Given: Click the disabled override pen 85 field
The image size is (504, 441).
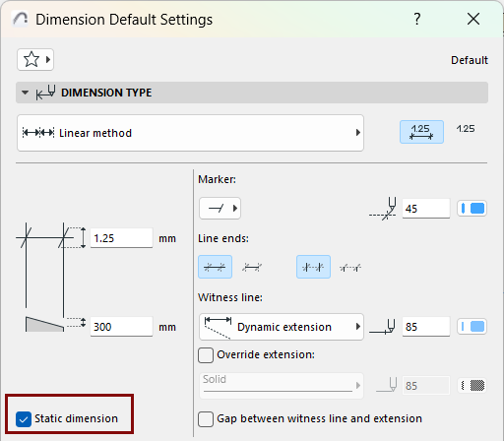Looking at the screenshot, I should (x=426, y=386).
